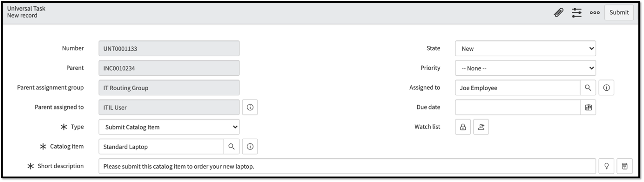Click the add-person icon on the Watch list
644x182 pixels.
point(481,127)
